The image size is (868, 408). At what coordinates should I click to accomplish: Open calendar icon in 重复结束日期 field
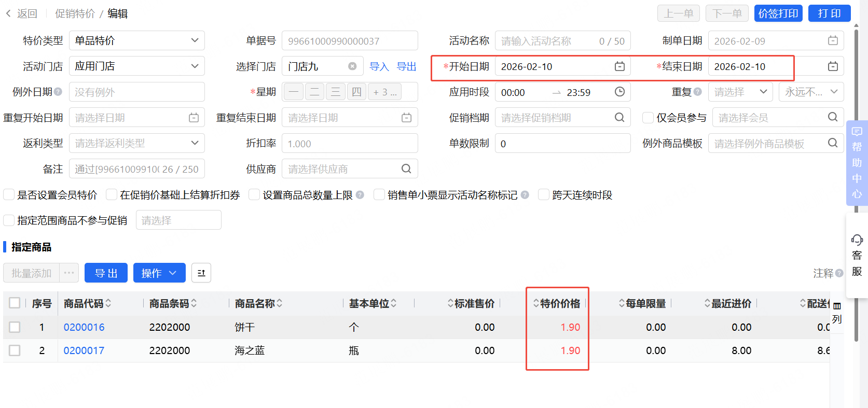(406, 118)
